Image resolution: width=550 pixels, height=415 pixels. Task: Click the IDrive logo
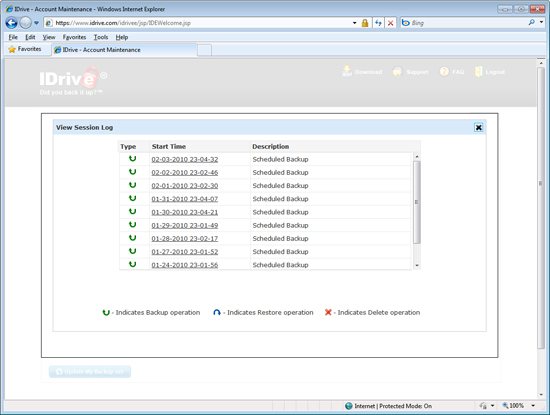[x=73, y=81]
